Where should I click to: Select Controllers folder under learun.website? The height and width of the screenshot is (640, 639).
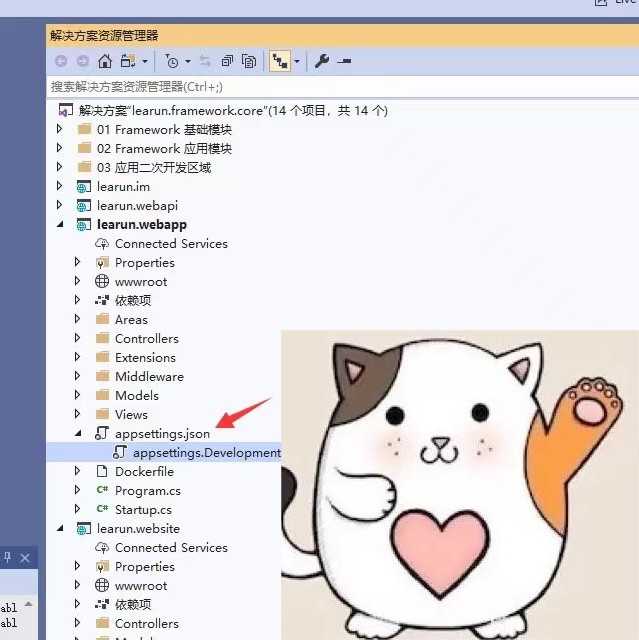point(147,624)
